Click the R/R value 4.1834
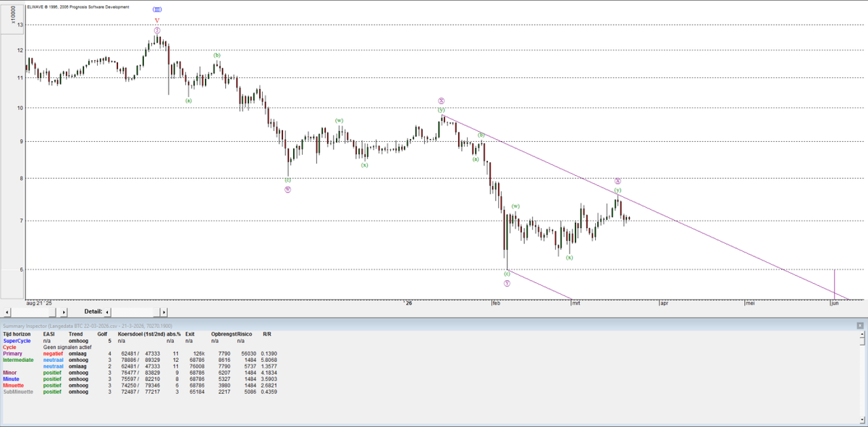The image size is (868, 427). click(269, 373)
